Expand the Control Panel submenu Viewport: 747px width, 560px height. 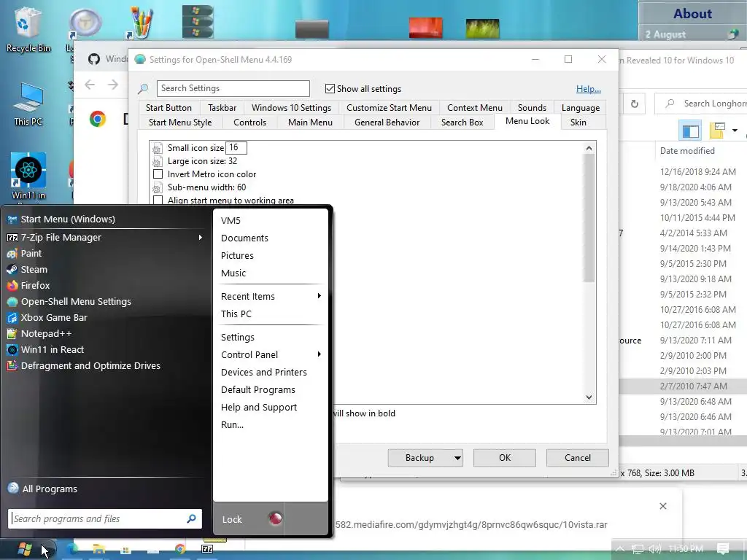tap(319, 354)
